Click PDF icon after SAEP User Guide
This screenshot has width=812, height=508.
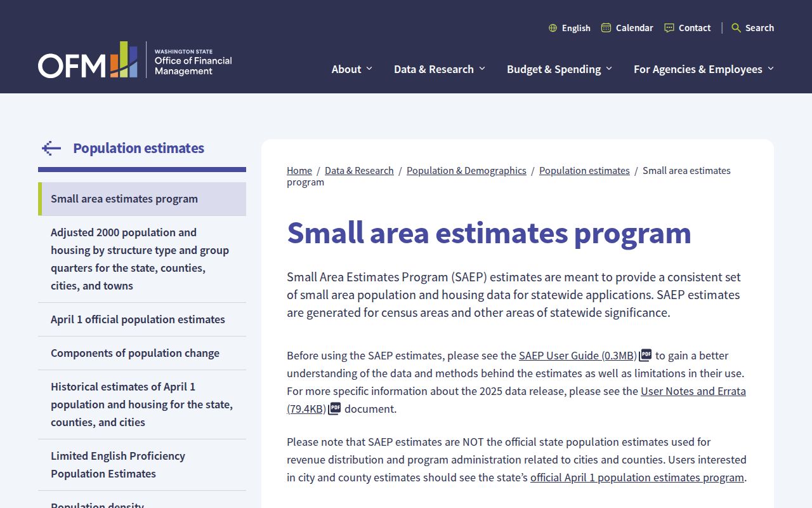(x=645, y=355)
